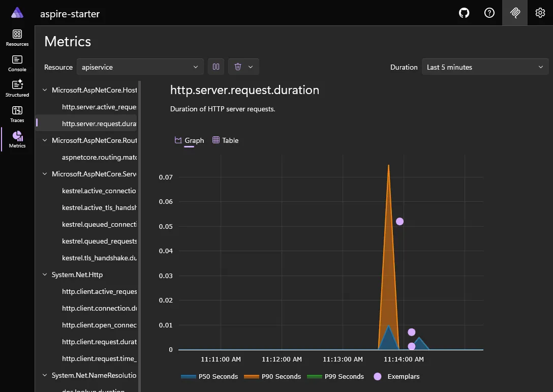Open the GitHub repository icon
The height and width of the screenshot is (392, 553).
(464, 13)
